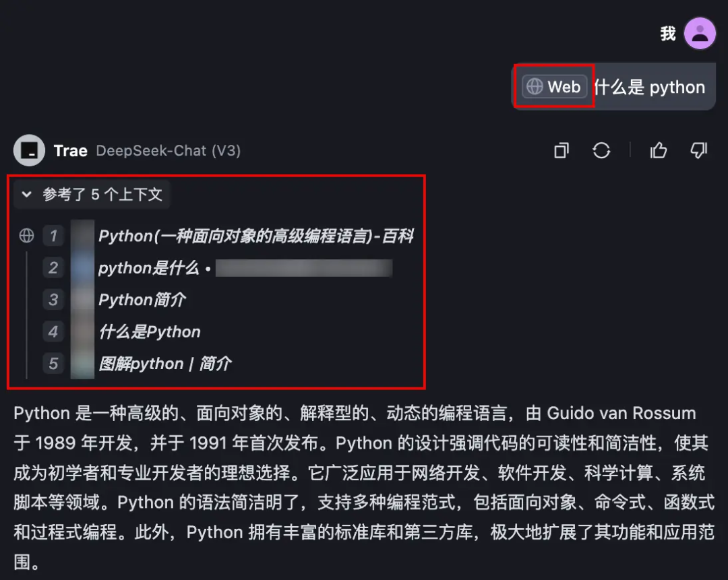Collapse the 参考了 5 个上下文 section
This screenshot has height=580, width=728.
pyautogui.click(x=92, y=194)
